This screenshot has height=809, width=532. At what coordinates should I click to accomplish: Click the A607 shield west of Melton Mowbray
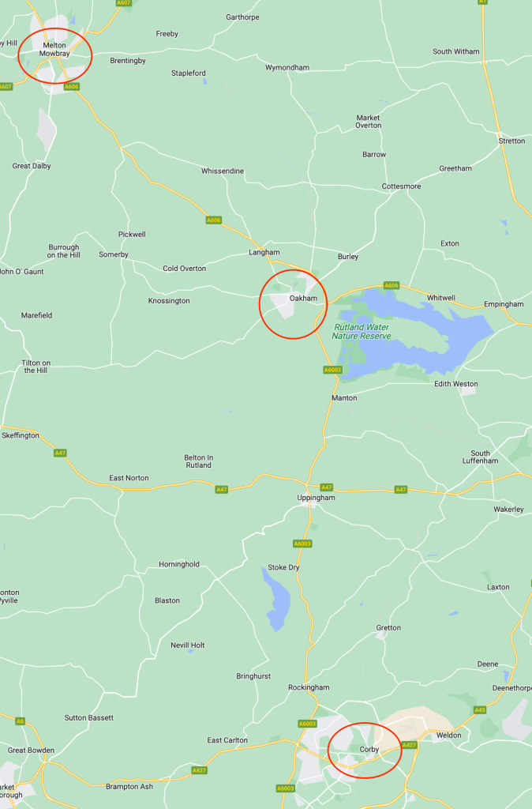coord(6,86)
